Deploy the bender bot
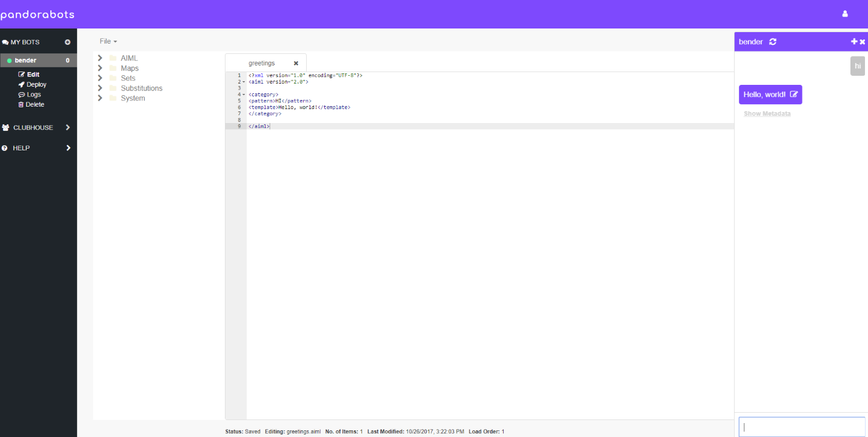The height and width of the screenshot is (437, 868). pyautogui.click(x=32, y=84)
